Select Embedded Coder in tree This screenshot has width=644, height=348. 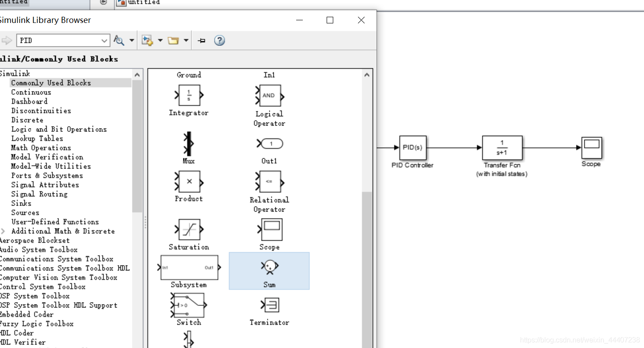pyautogui.click(x=26, y=314)
